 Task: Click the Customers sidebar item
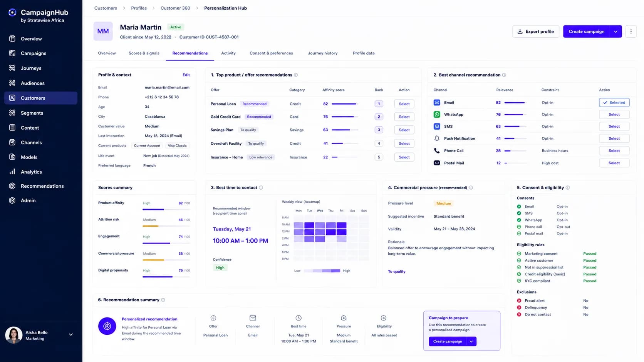click(x=40, y=98)
